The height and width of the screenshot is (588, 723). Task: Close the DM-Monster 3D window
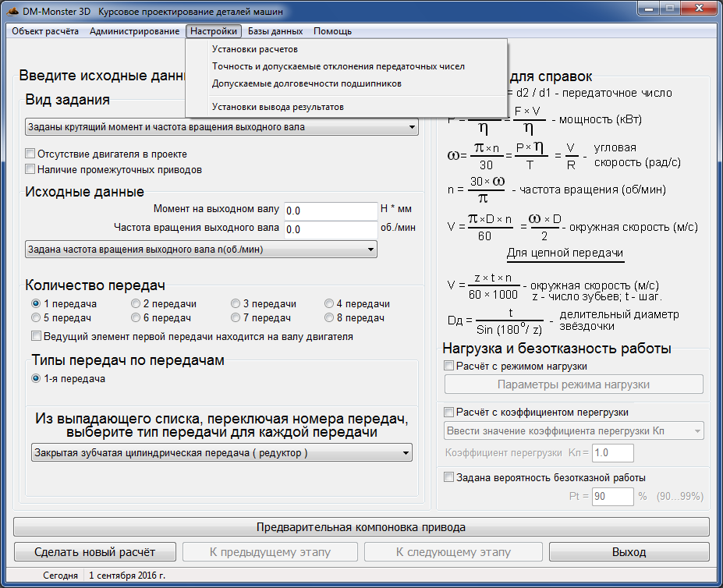[699, 8]
